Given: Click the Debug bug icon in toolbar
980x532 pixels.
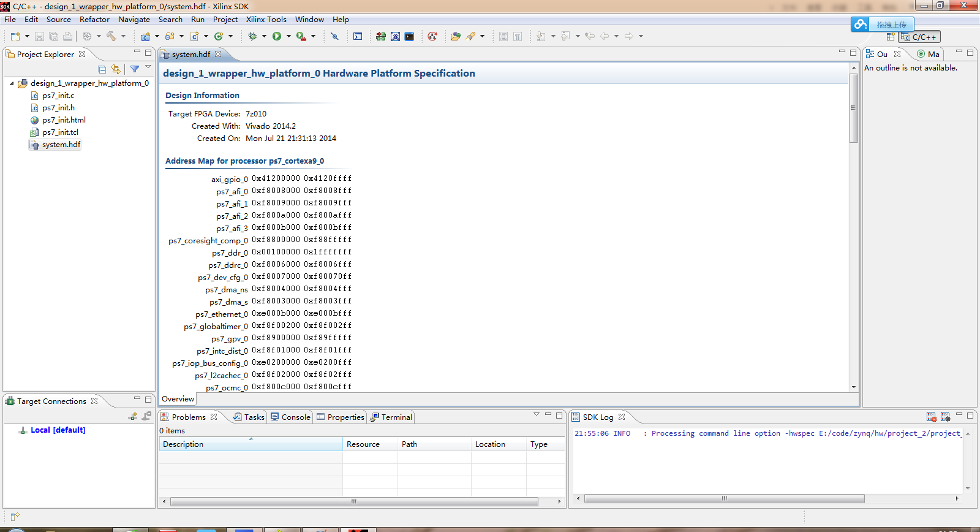Looking at the screenshot, I should click(x=252, y=36).
